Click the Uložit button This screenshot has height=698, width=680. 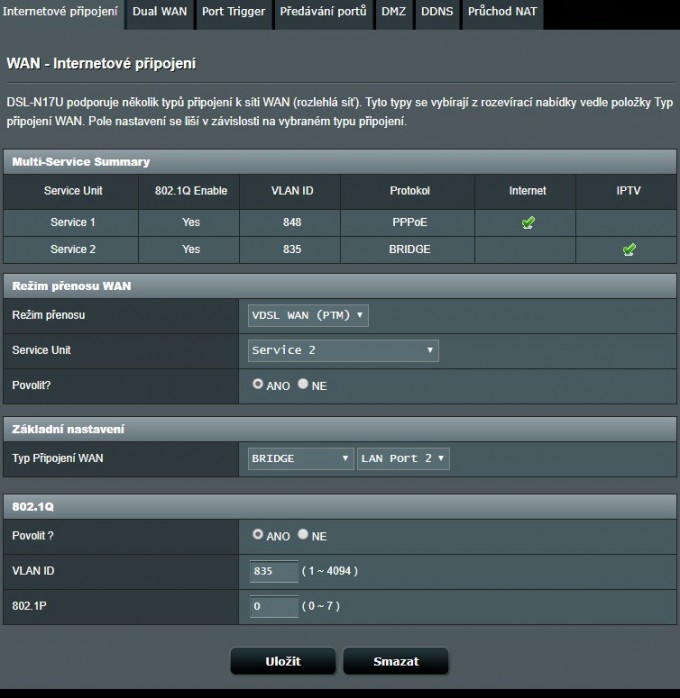pyautogui.click(x=283, y=661)
